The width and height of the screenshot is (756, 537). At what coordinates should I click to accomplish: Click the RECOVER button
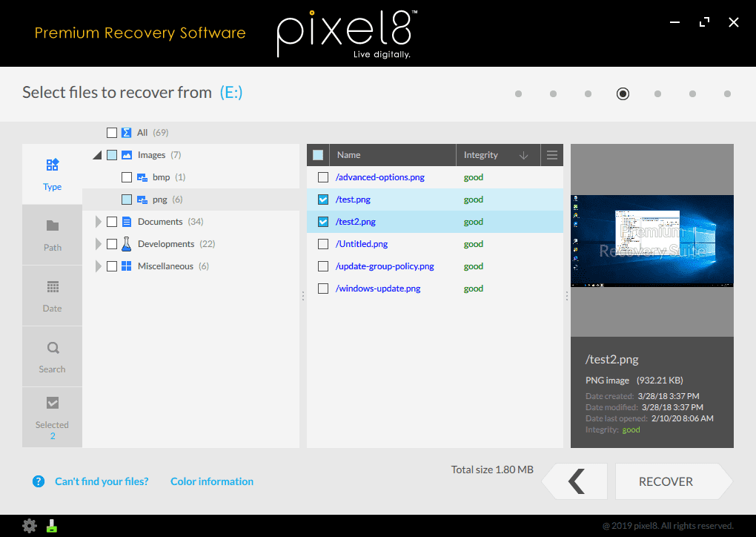674,481
